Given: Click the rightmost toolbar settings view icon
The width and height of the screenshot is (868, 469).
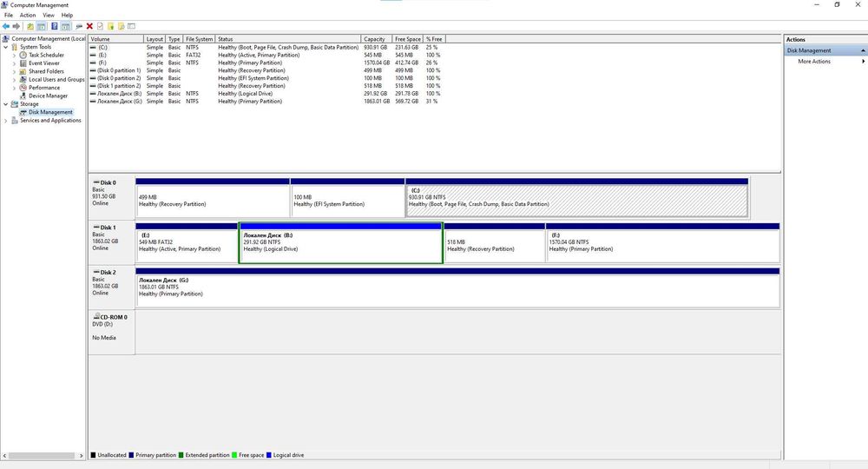Looking at the screenshot, I should 131,26.
